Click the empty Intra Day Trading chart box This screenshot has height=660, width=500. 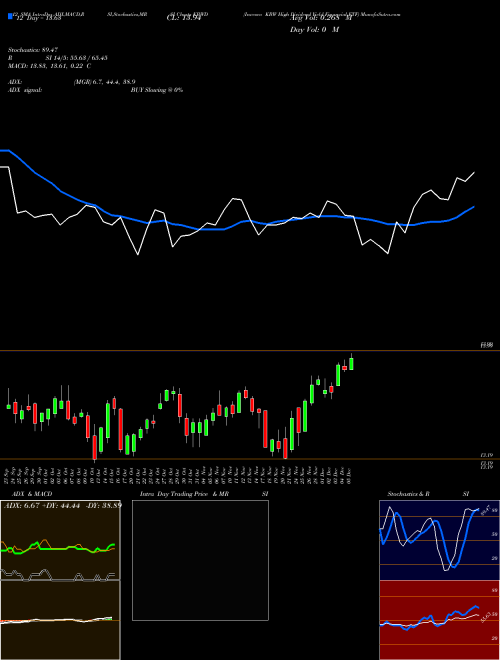coord(200,560)
